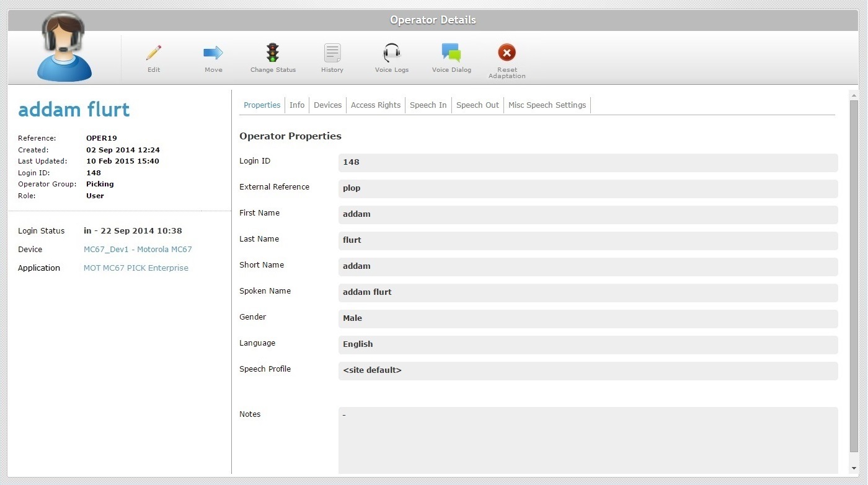
Task: Click the Last Name field 'flurt'
Action: [x=588, y=240]
